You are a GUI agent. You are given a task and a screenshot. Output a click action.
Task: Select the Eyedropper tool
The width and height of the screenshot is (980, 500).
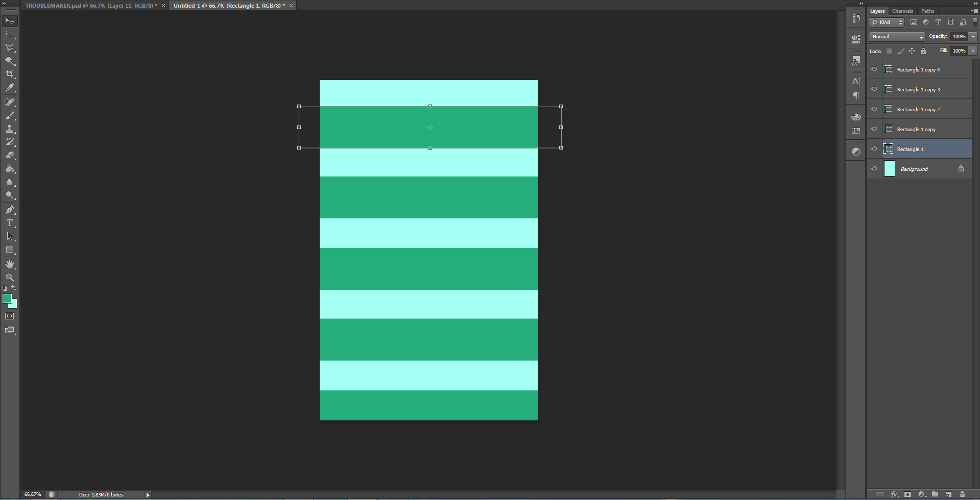[10, 88]
